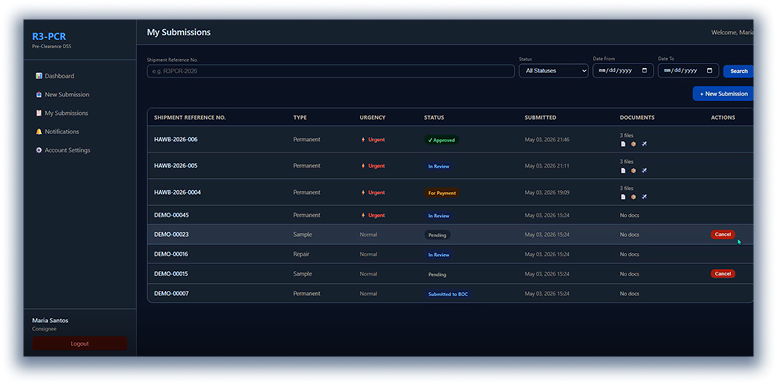Select reference DEMO-00045
The height and width of the screenshot is (384, 777).
(171, 216)
